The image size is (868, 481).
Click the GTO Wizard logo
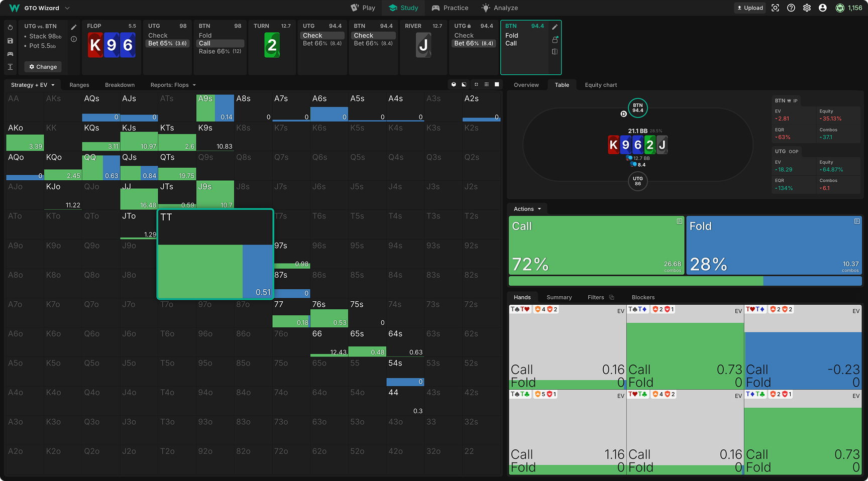click(15, 8)
